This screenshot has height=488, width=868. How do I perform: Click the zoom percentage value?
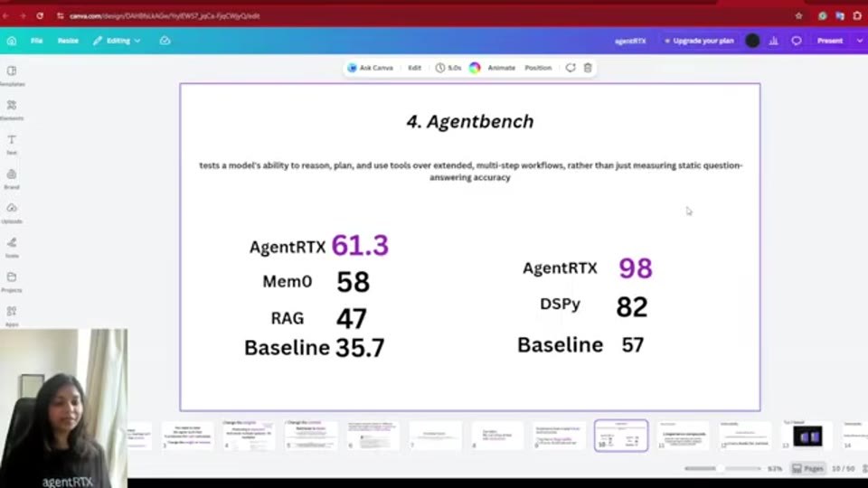(775, 469)
